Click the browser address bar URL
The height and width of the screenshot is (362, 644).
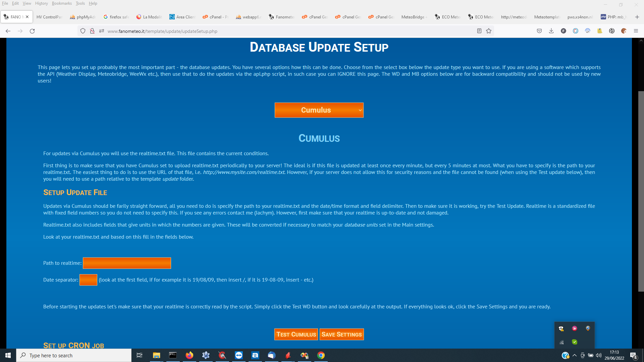click(162, 31)
